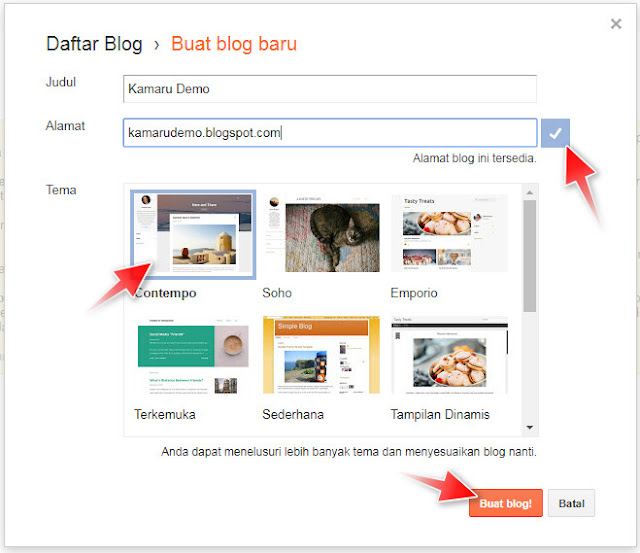Click the 'Alamat blog ini tersedia' message
Image resolution: width=640 pixels, height=553 pixels.
point(474,158)
